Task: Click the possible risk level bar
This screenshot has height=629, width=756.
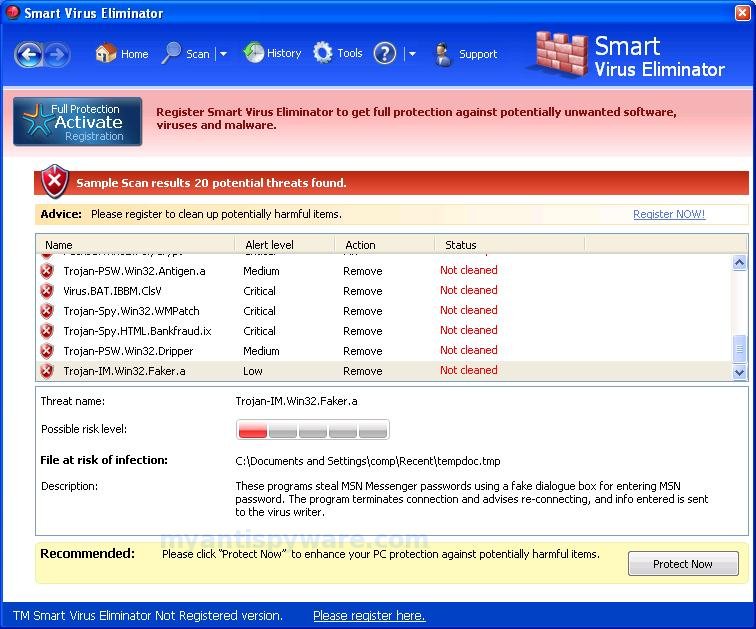Action: 312,429
